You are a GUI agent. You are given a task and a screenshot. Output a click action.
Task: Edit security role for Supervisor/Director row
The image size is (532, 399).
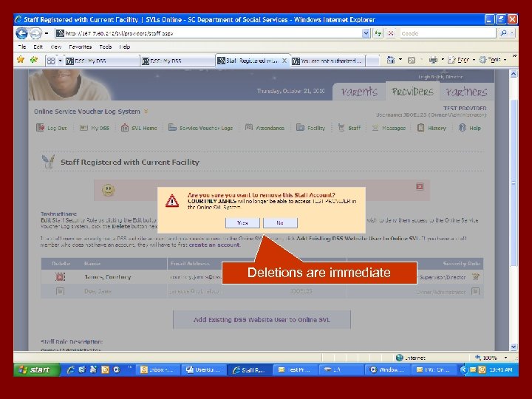point(476,277)
